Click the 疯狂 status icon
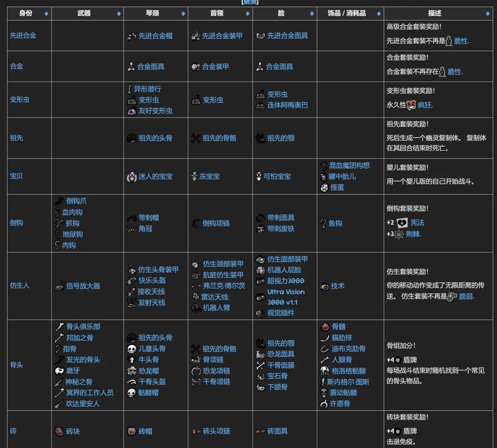Viewport: 497px width, 448px height. [411, 105]
